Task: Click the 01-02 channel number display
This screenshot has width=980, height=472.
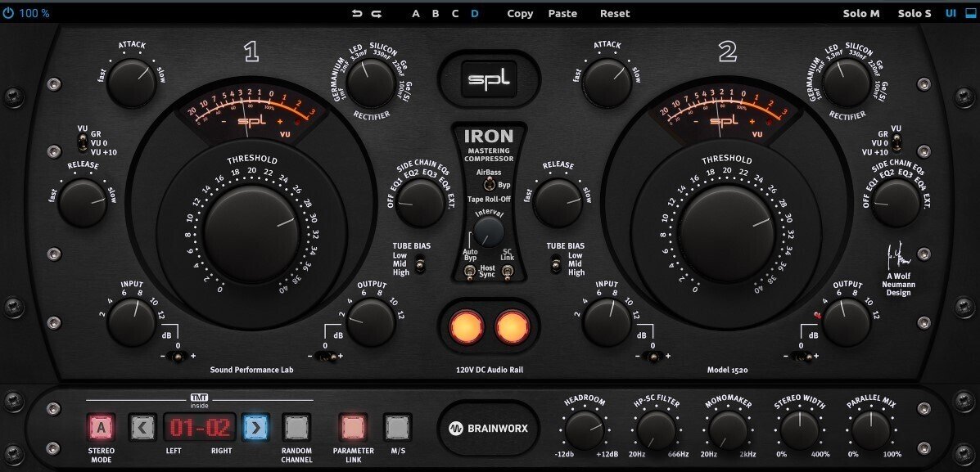Action: point(200,428)
